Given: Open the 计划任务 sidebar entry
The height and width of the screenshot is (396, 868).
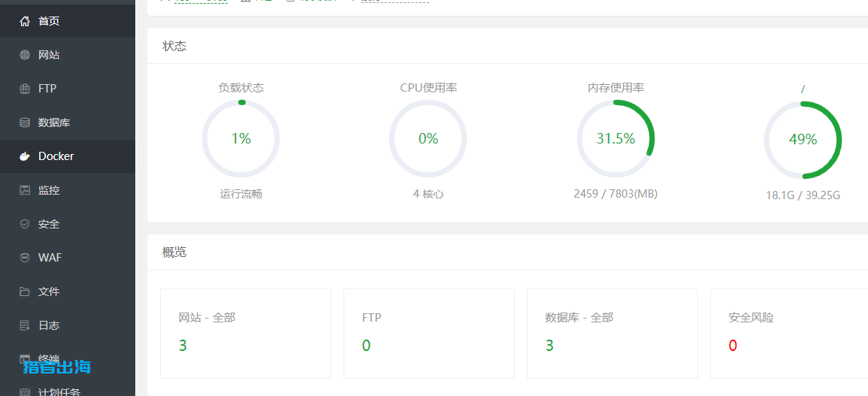Looking at the screenshot, I should pyautogui.click(x=59, y=391).
